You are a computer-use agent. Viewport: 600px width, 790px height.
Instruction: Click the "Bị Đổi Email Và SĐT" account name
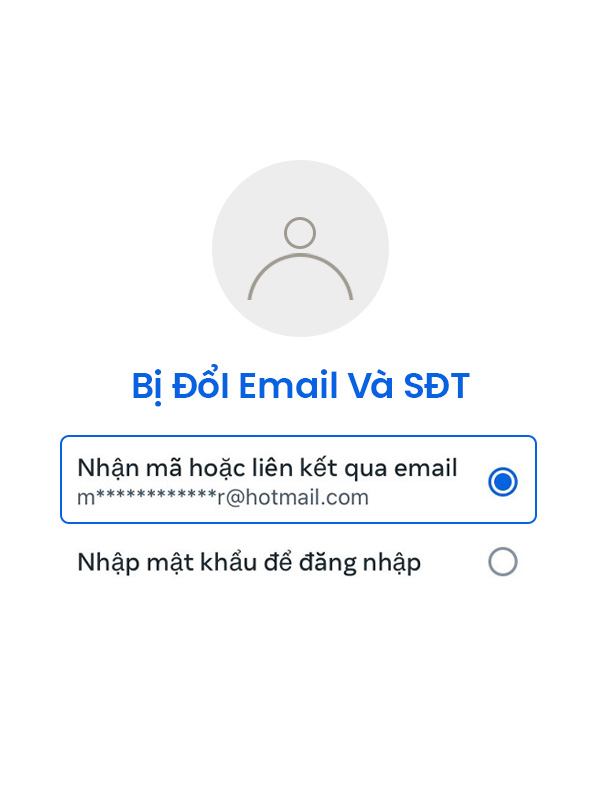click(300, 385)
